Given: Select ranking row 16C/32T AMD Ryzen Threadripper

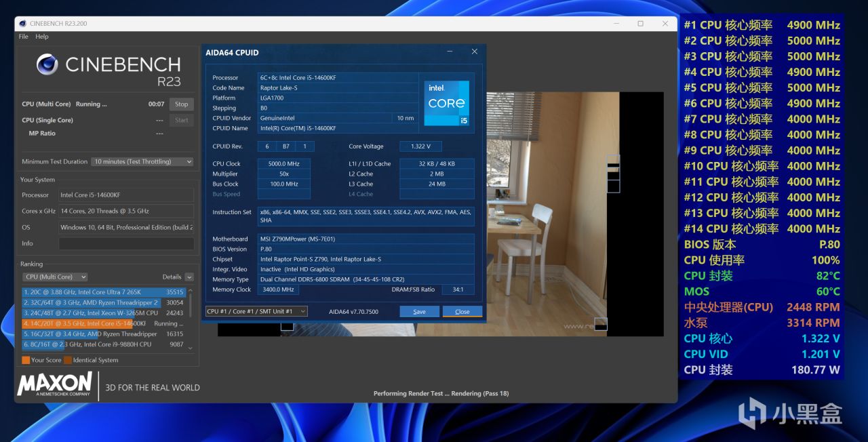Looking at the screenshot, I should 104,334.
